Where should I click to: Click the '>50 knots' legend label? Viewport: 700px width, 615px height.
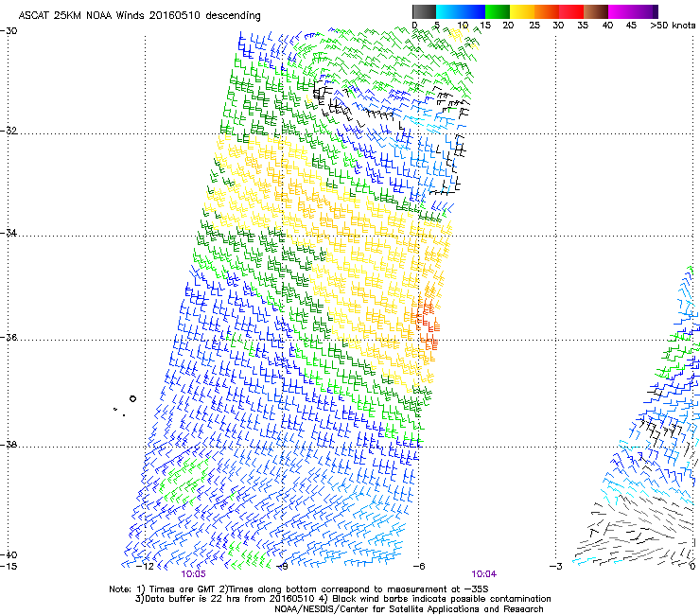pos(673,26)
